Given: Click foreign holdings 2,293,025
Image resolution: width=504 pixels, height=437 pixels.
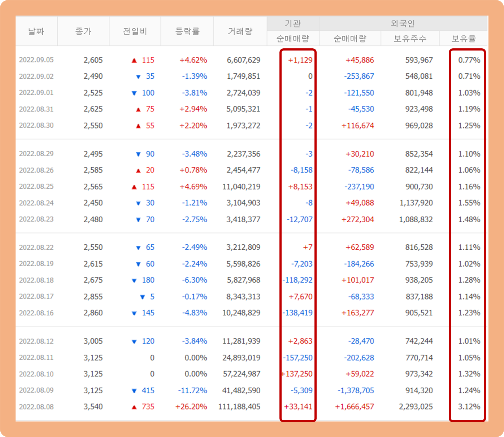Looking at the screenshot, I should click(416, 407).
